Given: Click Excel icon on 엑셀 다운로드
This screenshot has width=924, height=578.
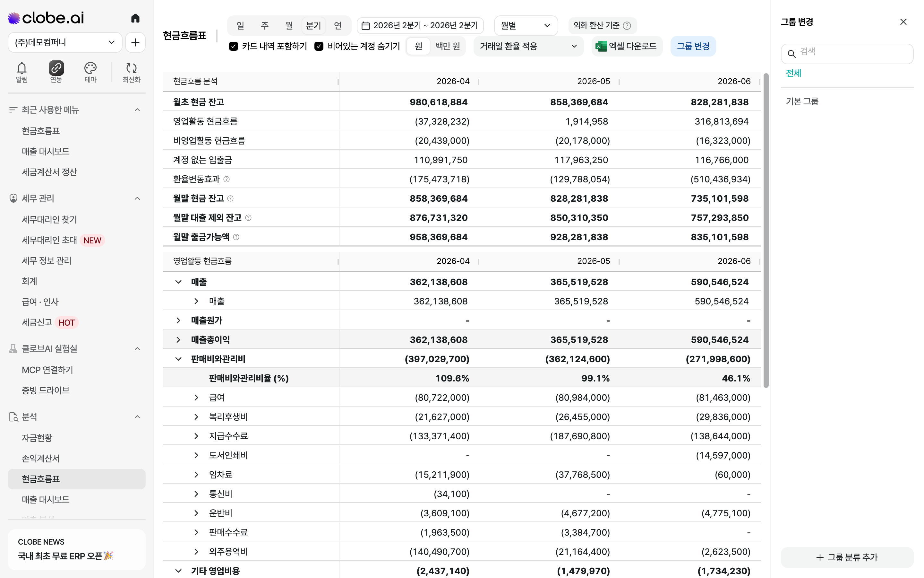Looking at the screenshot, I should click(x=601, y=46).
